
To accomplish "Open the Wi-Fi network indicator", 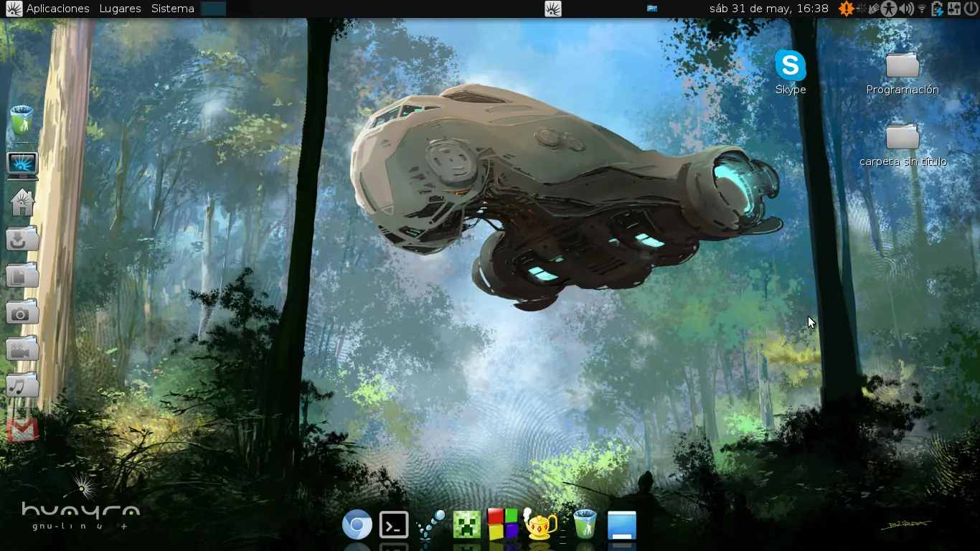I will point(922,9).
